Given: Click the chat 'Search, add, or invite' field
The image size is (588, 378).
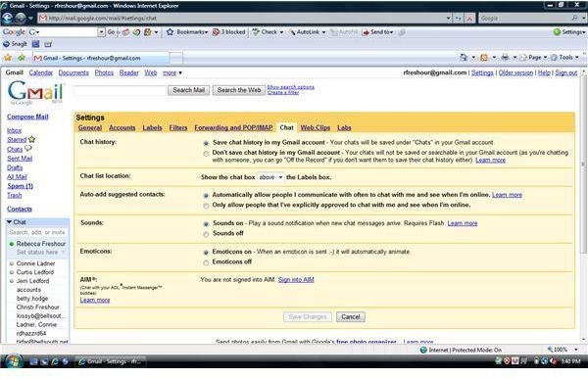Looking at the screenshot, I should 37,232.
